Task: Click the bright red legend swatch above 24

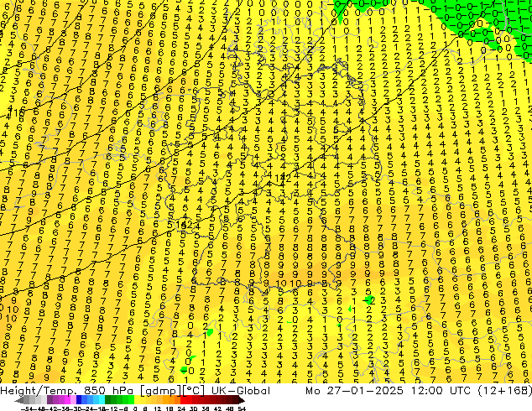Action: click(x=183, y=399)
